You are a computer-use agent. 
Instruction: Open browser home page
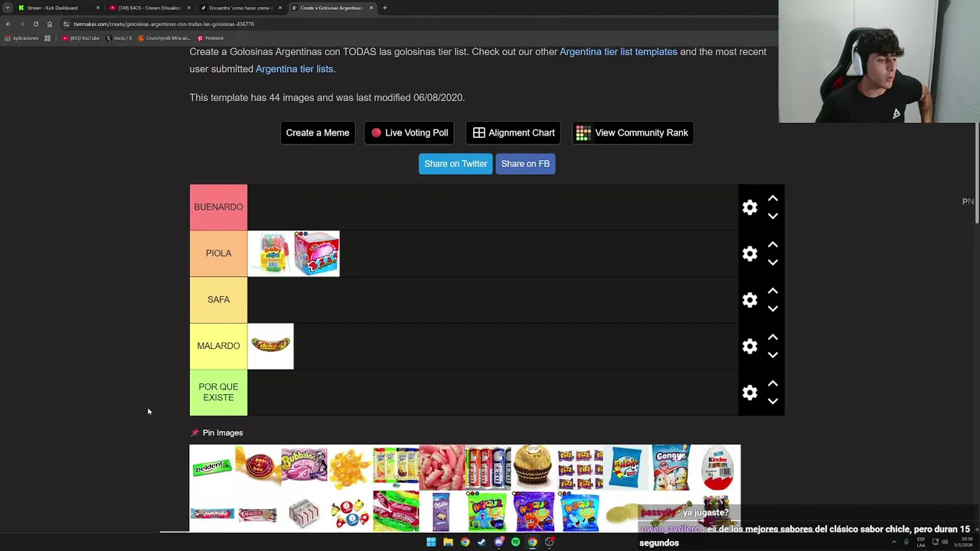point(50,24)
